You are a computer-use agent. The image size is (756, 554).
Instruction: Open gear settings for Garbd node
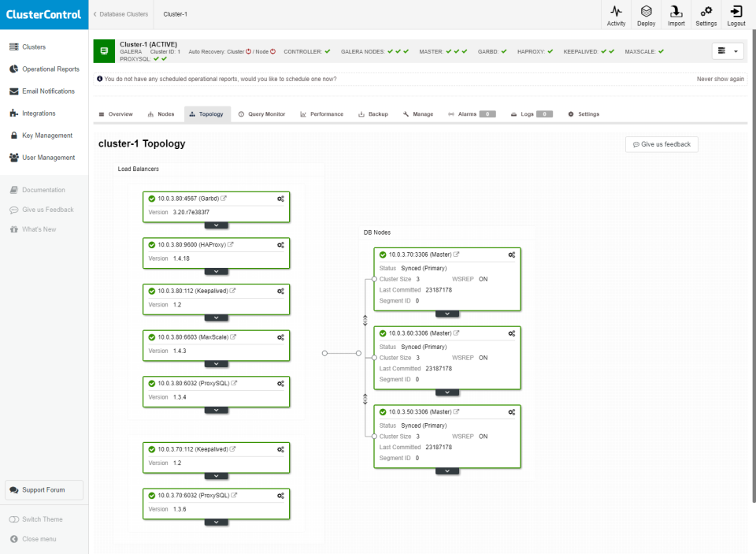click(x=280, y=199)
